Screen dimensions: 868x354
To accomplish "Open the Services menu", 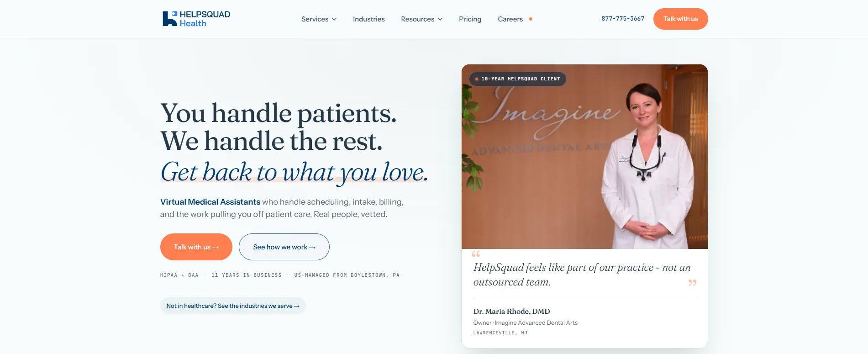I will click(x=319, y=19).
